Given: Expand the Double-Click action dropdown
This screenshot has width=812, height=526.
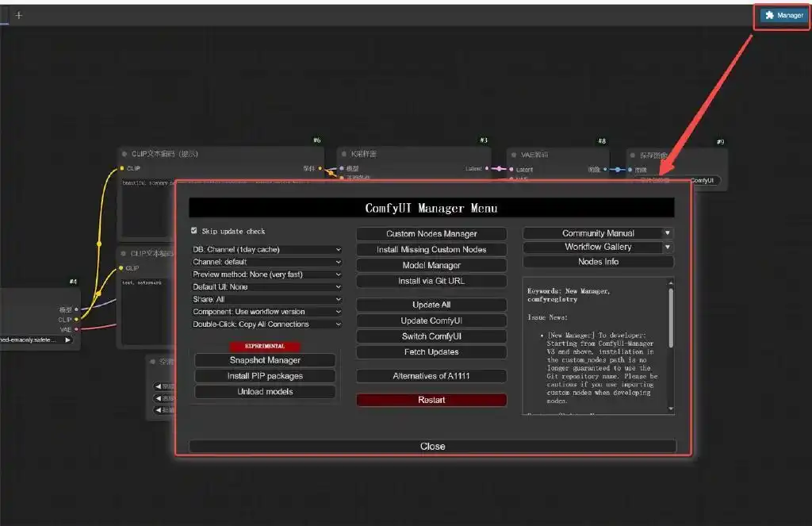Looking at the screenshot, I should pos(267,324).
